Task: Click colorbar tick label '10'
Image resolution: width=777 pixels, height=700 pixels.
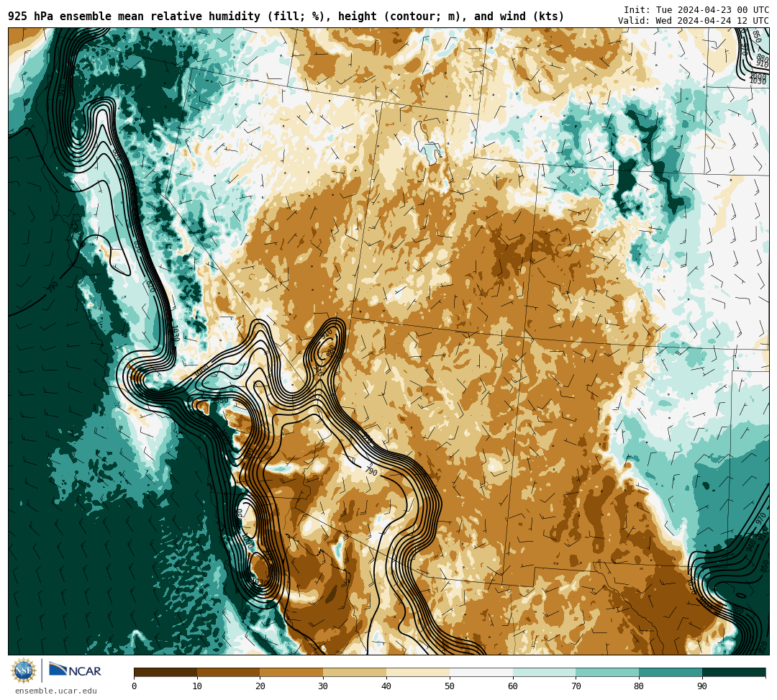Action: click(x=197, y=686)
